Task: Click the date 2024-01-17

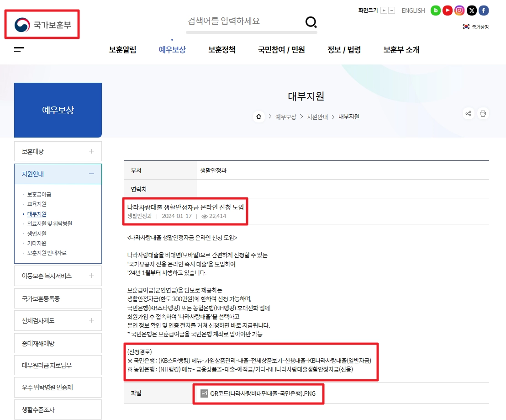Action: click(x=177, y=216)
